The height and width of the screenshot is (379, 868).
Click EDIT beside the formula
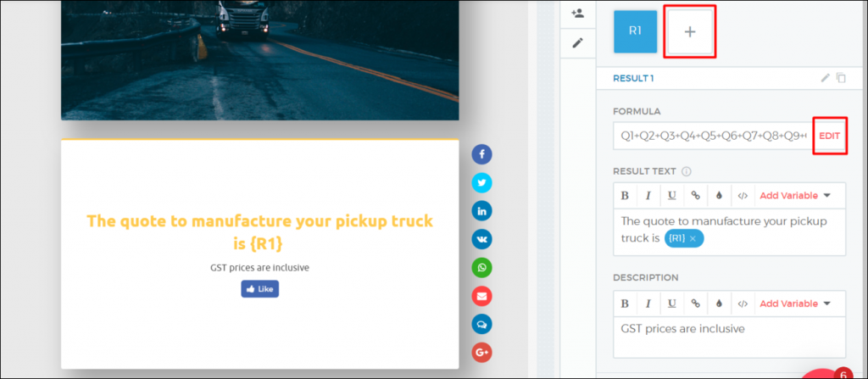point(829,136)
